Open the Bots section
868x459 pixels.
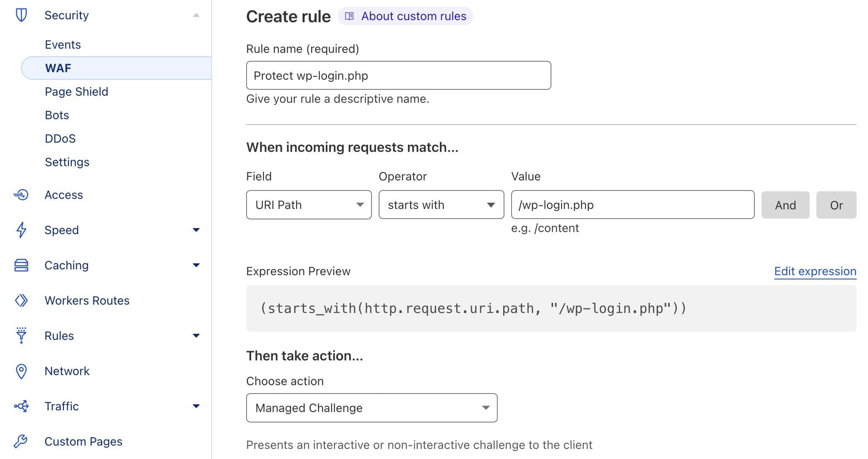click(57, 115)
